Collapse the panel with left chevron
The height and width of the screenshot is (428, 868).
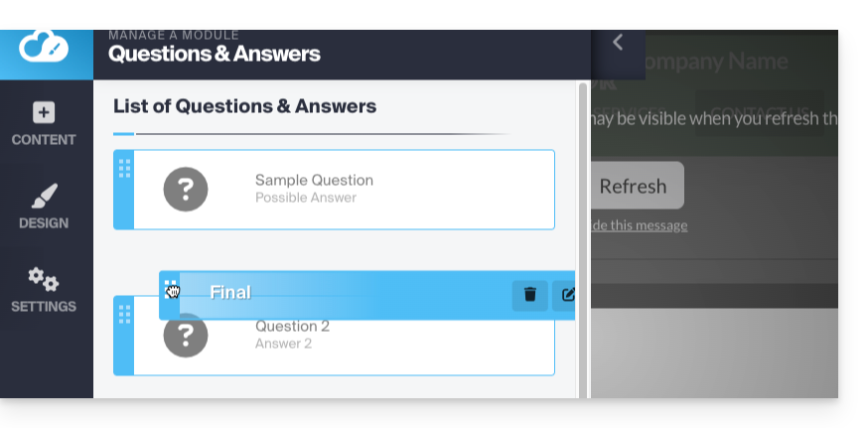click(618, 42)
